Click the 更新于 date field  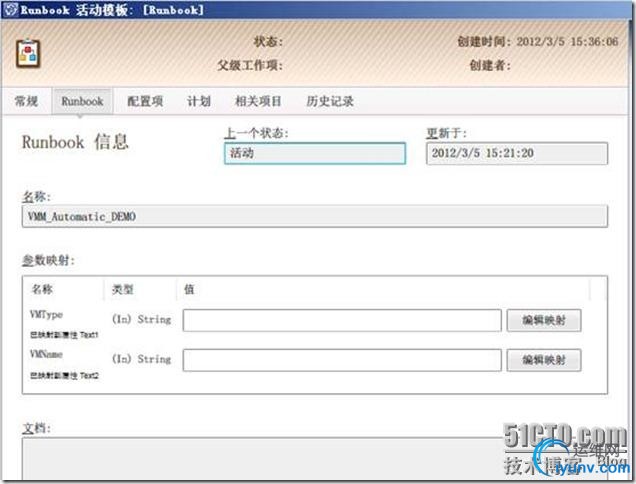(x=517, y=153)
